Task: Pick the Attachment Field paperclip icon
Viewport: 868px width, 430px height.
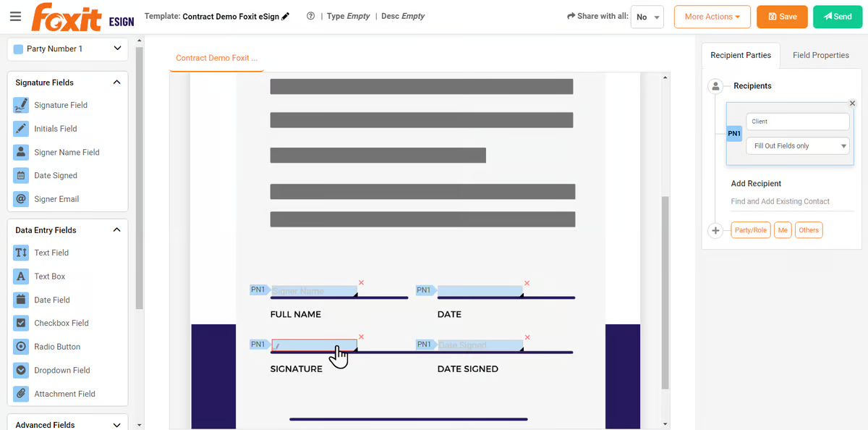Action: click(x=21, y=394)
